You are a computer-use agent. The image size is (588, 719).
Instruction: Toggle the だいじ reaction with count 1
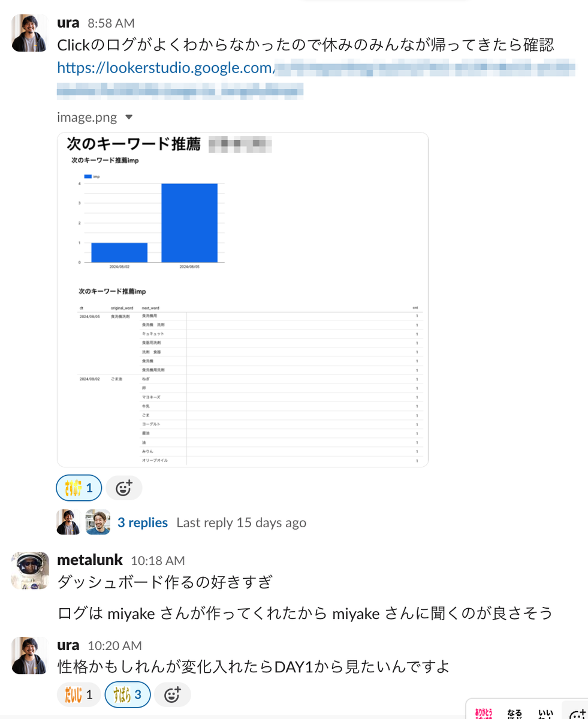pos(79,695)
